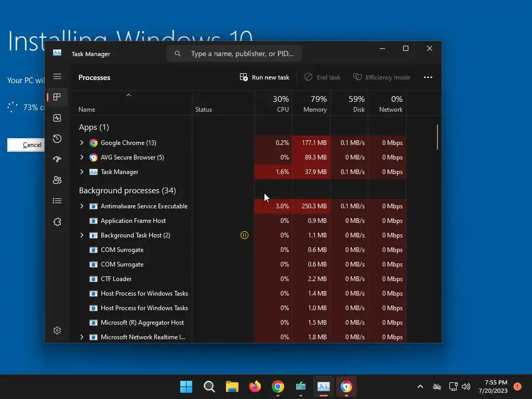
Task: Open Windows Start menu on taskbar
Action: pos(186,387)
